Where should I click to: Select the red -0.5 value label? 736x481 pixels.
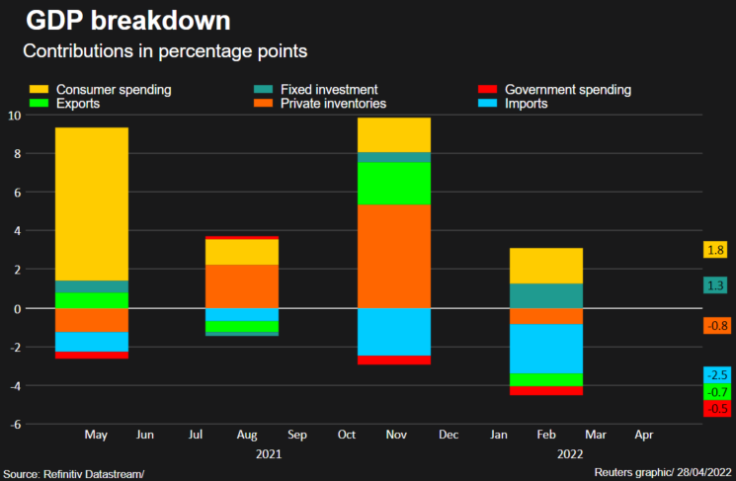click(x=717, y=409)
